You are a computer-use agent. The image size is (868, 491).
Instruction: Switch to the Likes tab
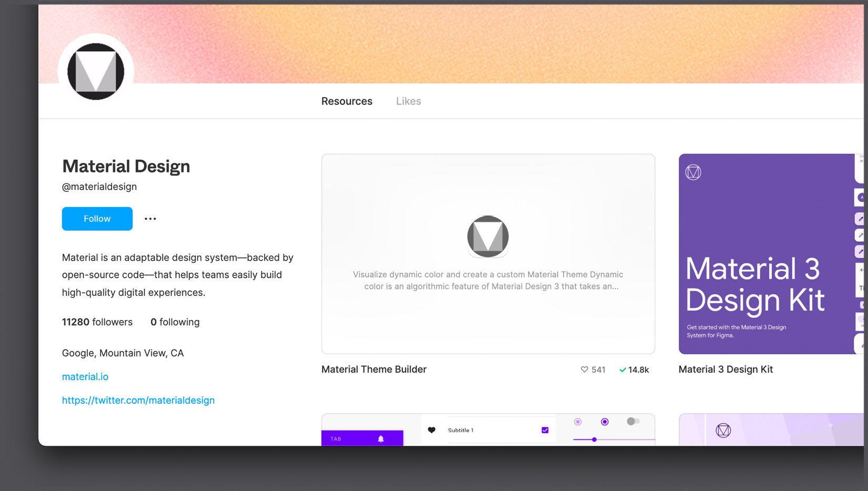pos(408,101)
